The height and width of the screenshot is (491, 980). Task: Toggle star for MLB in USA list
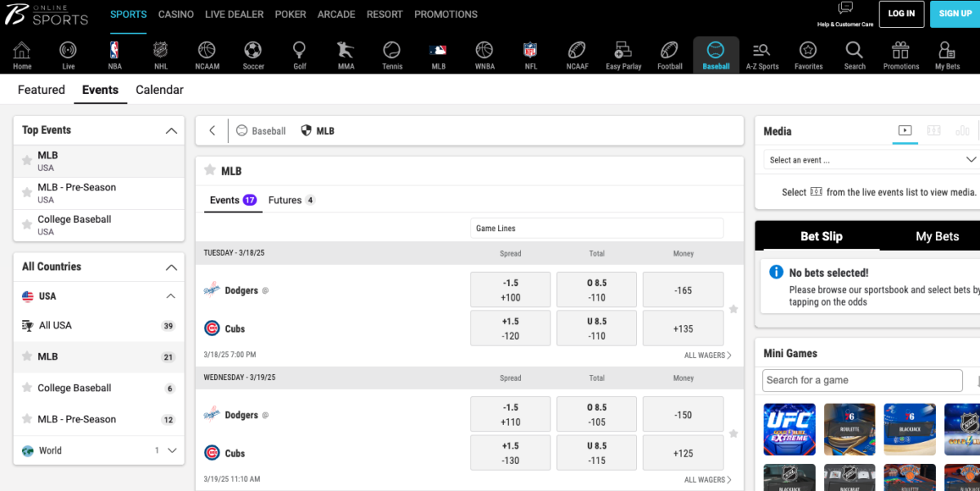tap(27, 357)
